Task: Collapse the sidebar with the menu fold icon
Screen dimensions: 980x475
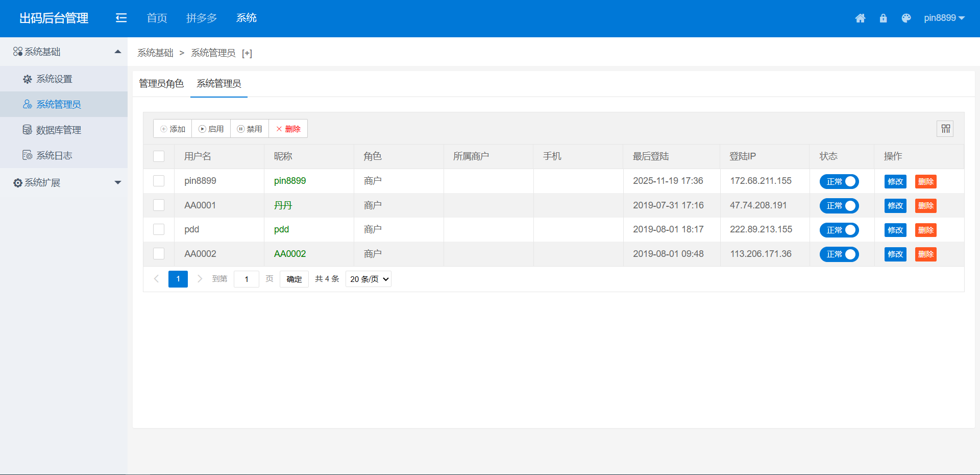Action: click(x=121, y=18)
